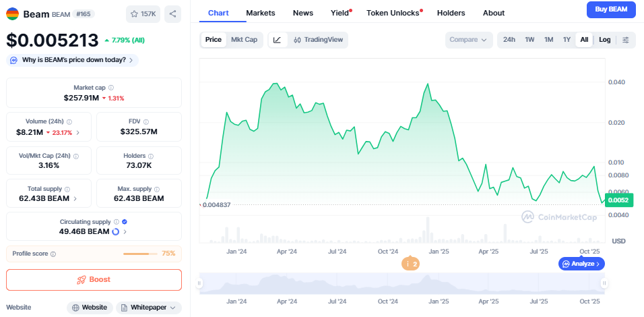Switch chart to Price view
644x317 pixels.
(213, 40)
